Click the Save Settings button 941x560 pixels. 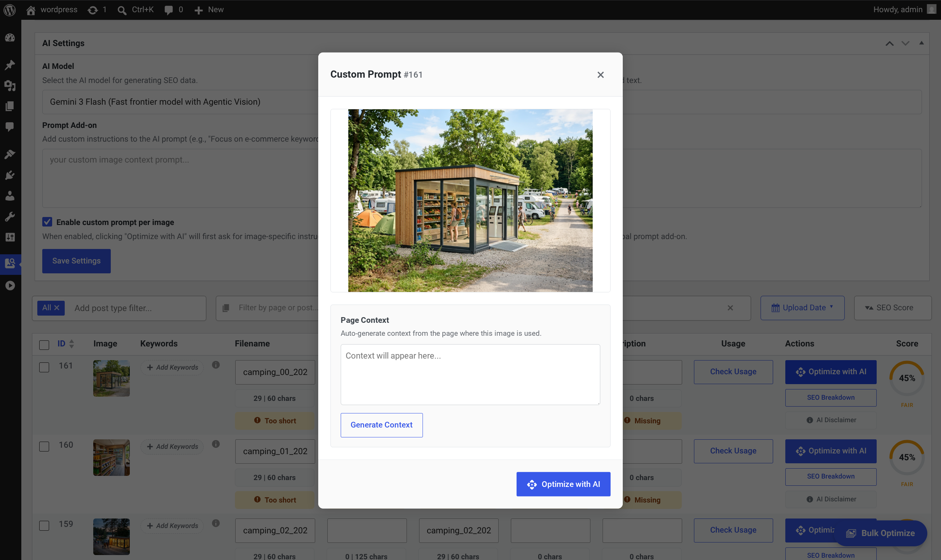click(x=77, y=261)
